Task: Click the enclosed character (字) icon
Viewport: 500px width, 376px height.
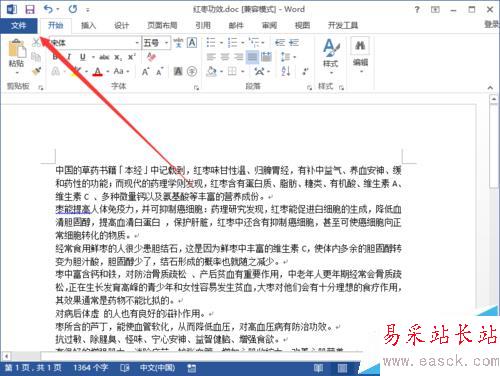Action: tap(192, 71)
